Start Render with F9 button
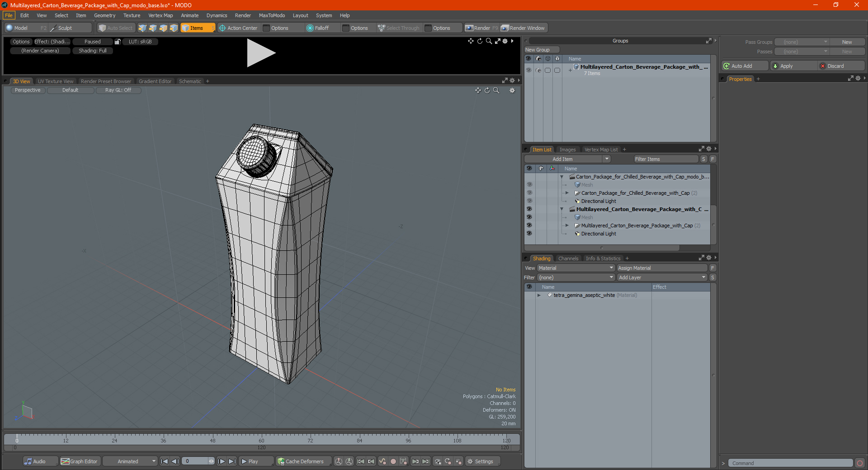This screenshot has height=470, width=868. tap(481, 28)
